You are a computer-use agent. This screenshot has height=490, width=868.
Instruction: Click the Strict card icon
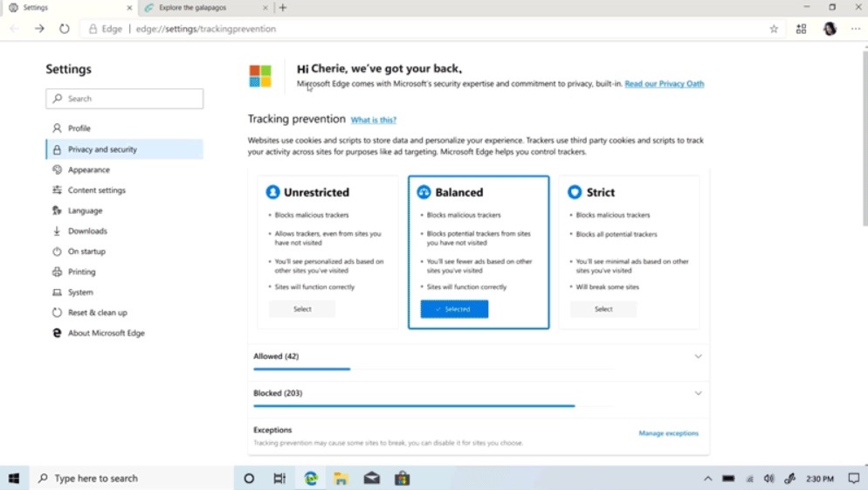coord(575,192)
